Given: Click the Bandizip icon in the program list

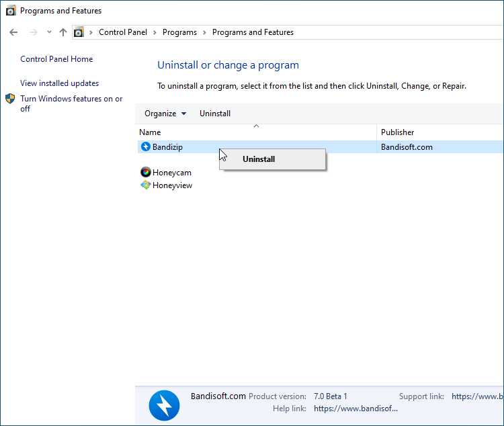Looking at the screenshot, I should tap(146, 146).
